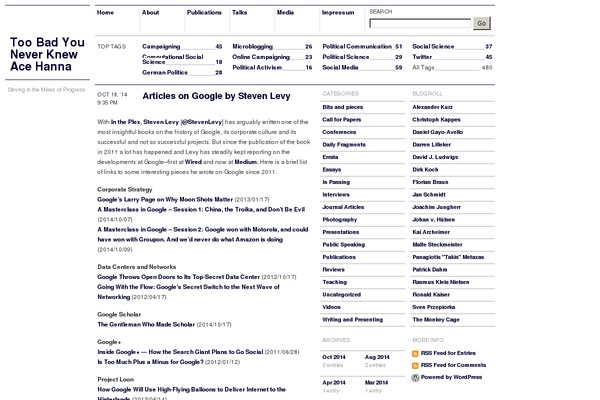Open Masterclass in Google Session 1 article
The width and height of the screenshot is (600, 400).
pos(201,209)
